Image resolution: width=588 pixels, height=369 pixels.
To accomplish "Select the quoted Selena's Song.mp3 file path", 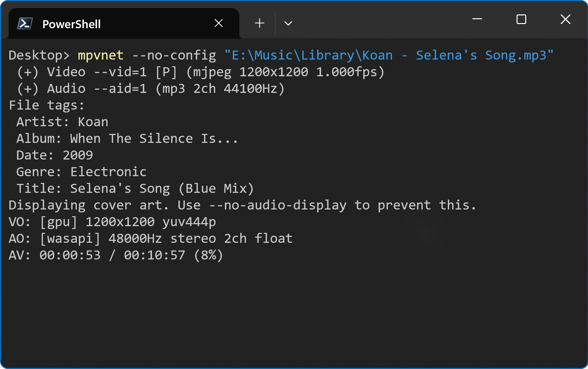I will click(389, 55).
